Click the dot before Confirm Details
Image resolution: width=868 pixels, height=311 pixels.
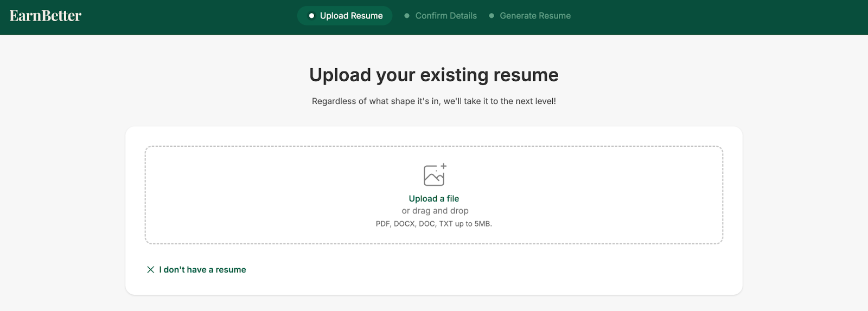pos(407,16)
